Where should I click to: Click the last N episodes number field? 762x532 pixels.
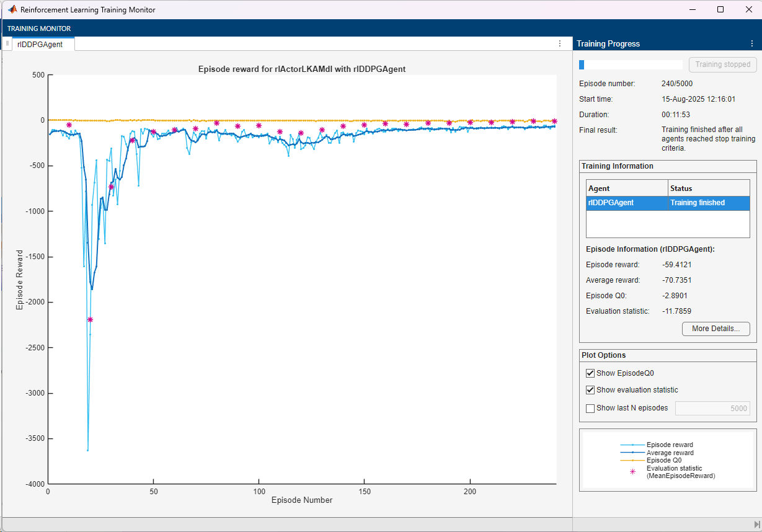(x=712, y=408)
